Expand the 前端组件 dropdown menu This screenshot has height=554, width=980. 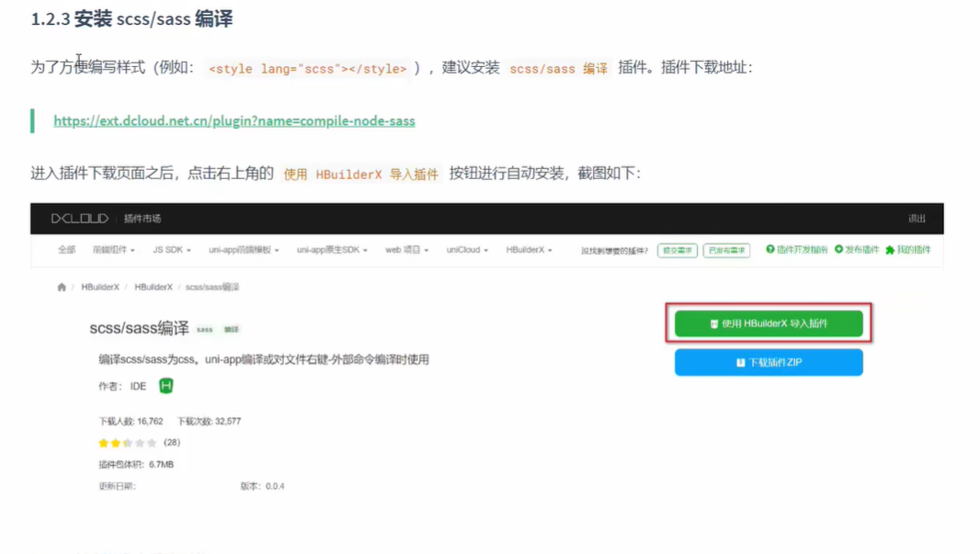tap(113, 250)
